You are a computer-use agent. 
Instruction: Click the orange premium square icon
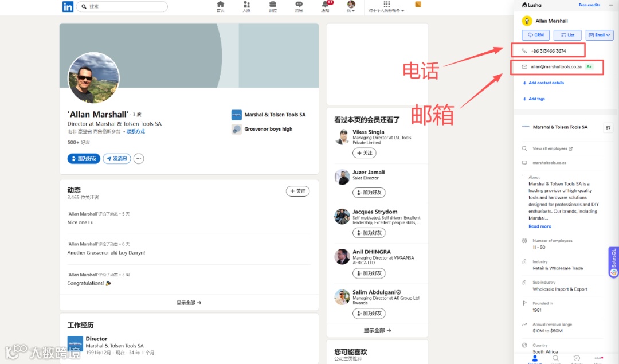click(418, 5)
